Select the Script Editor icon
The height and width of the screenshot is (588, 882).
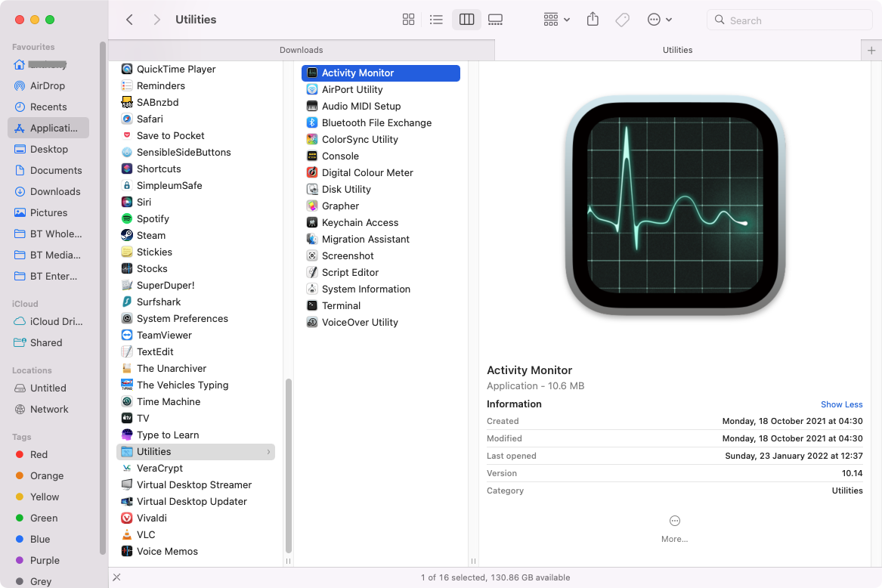click(x=312, y=272)
